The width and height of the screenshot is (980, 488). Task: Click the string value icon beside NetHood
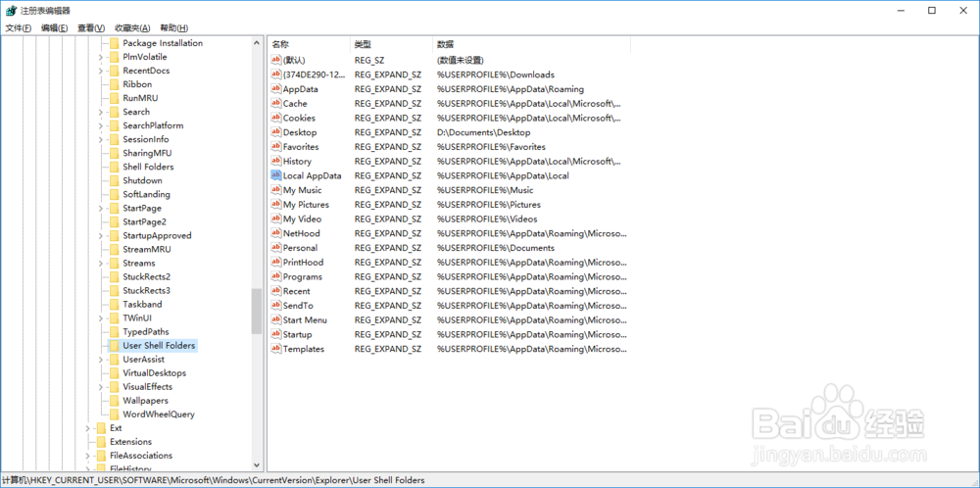[276, 233]
